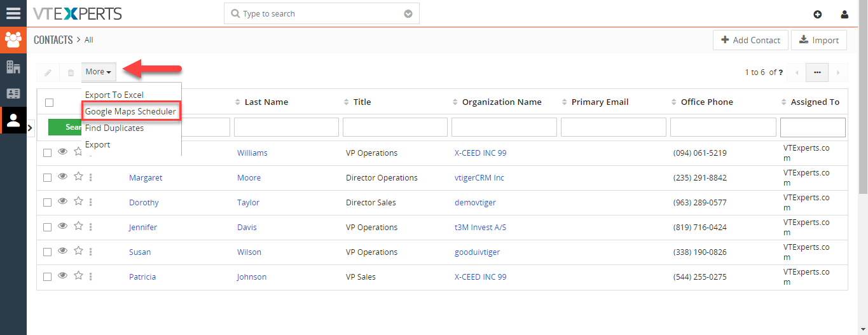The width and height of the screenshot is (868, 335).
Task: Open row actions for Margaret Moore
Action: pos(91,178)
